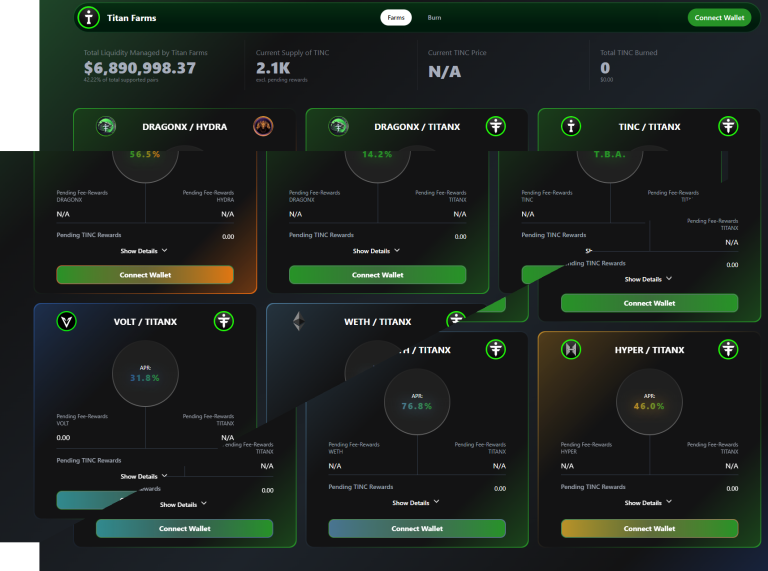768x571 pixels.
Task: Click TitanX icon above the 76.8% APR circle
Action: [x=496, y=350]
